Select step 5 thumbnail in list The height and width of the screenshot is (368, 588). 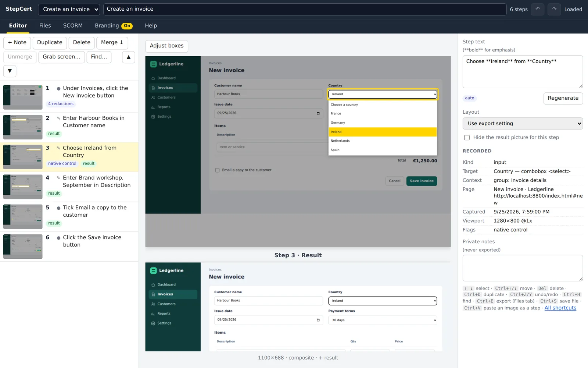coord(23,217)
